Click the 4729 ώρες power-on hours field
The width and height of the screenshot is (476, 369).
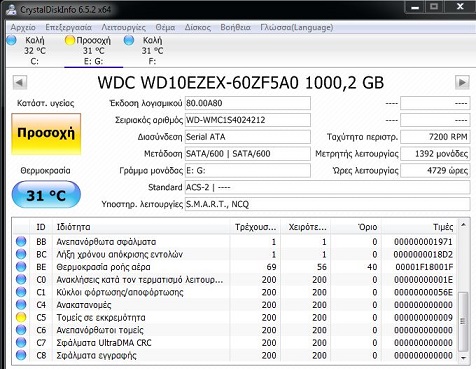[x=435, y=170]
